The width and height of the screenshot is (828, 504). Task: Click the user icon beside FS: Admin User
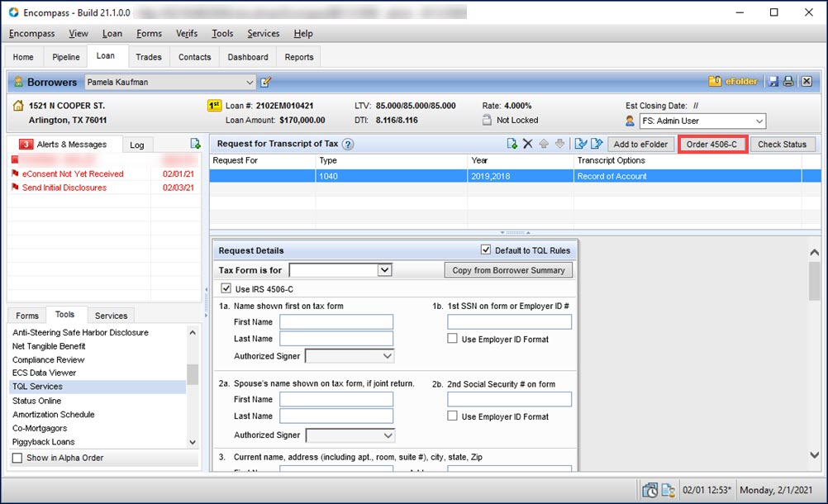click(630, 121)
